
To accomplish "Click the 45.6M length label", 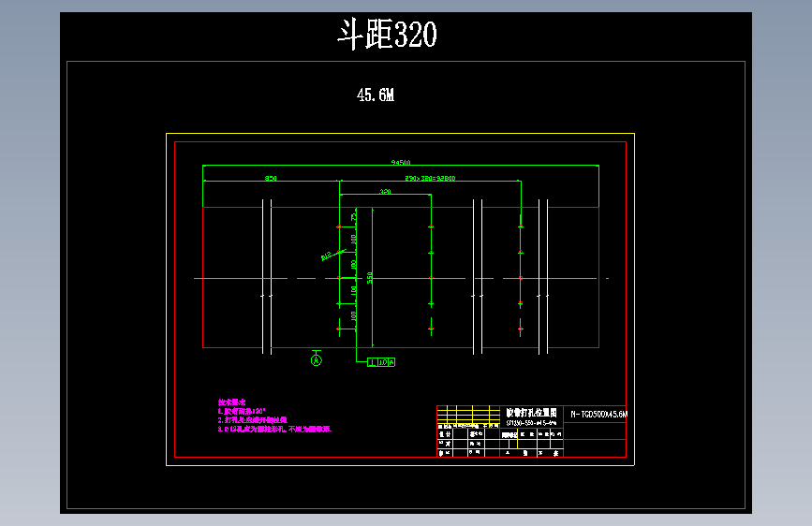I will pyautogui.click(x=376, y=95).
